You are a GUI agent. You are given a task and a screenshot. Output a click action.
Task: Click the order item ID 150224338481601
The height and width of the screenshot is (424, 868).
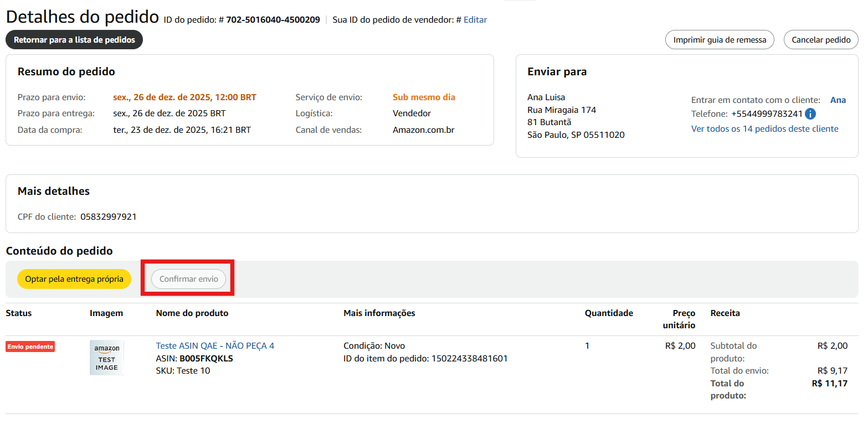(x=469, y=358)
